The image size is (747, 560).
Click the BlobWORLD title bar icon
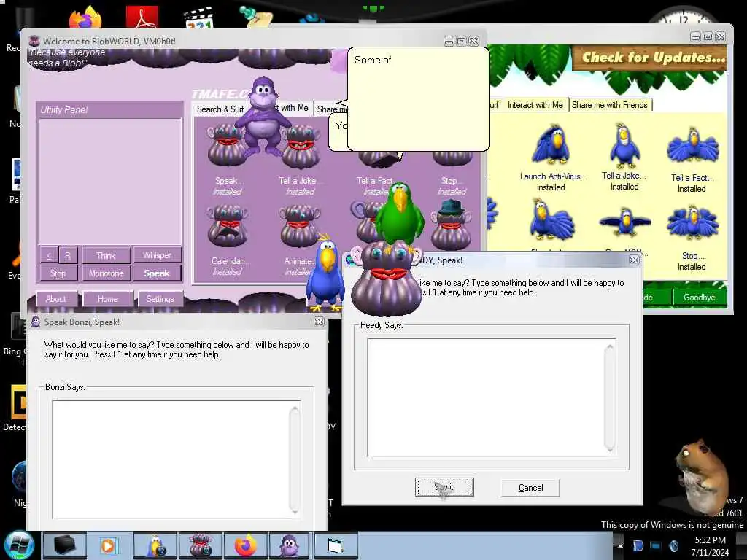click(34, 41)
